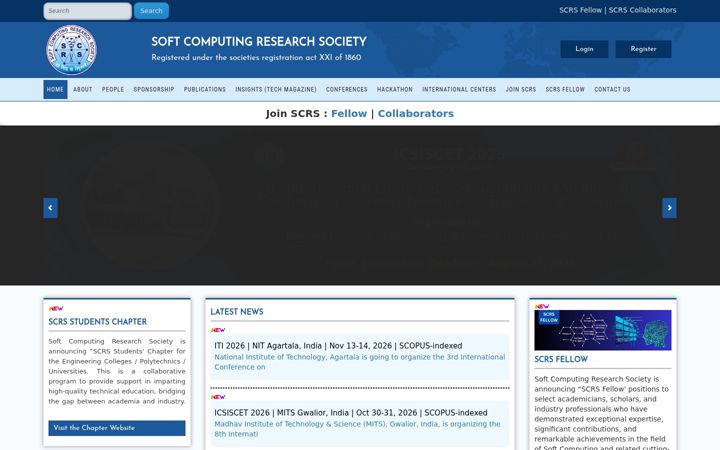This screenshot has width=720, height=450.
Task: Open ICSISCET 2026 MITS Gwalior news title
Action: coord(351,413)
